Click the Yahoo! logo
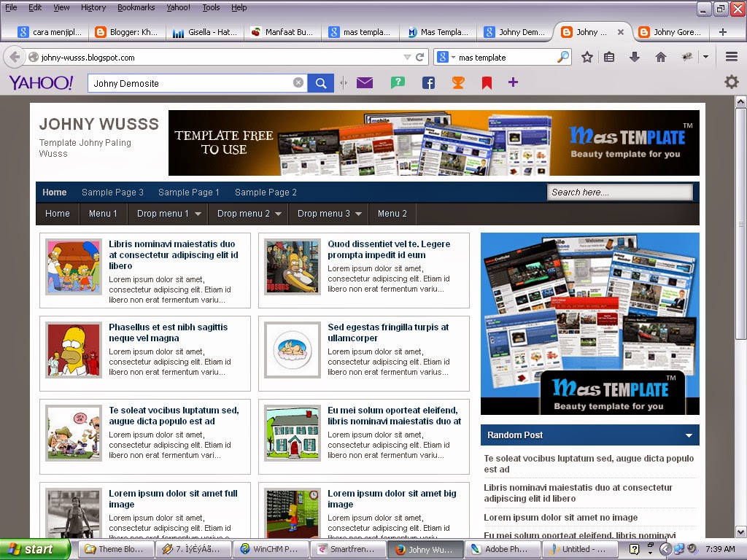Image resolution: width=747 pixels, height=560 pixels. tap(41, 83)
